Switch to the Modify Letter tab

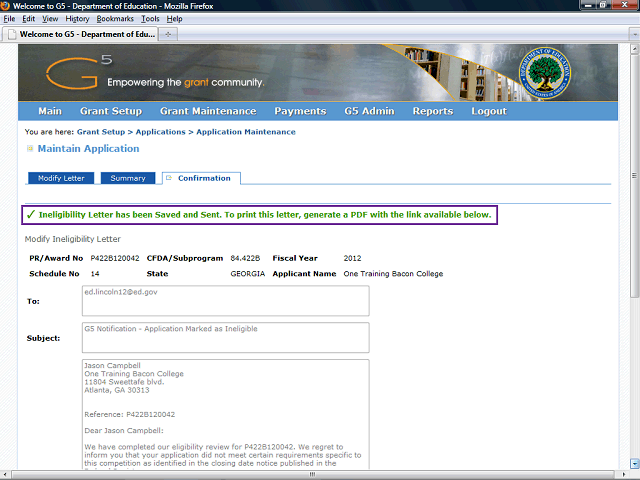(61, 178)
